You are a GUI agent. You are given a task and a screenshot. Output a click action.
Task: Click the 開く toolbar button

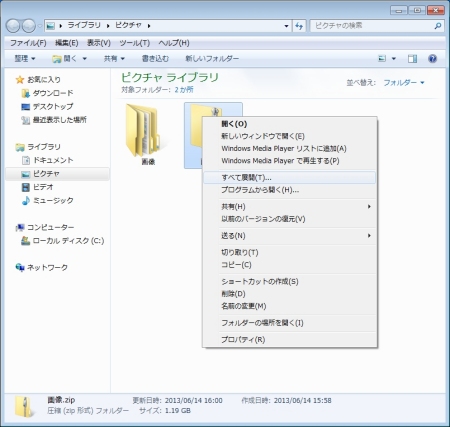[x=64, y=59]
